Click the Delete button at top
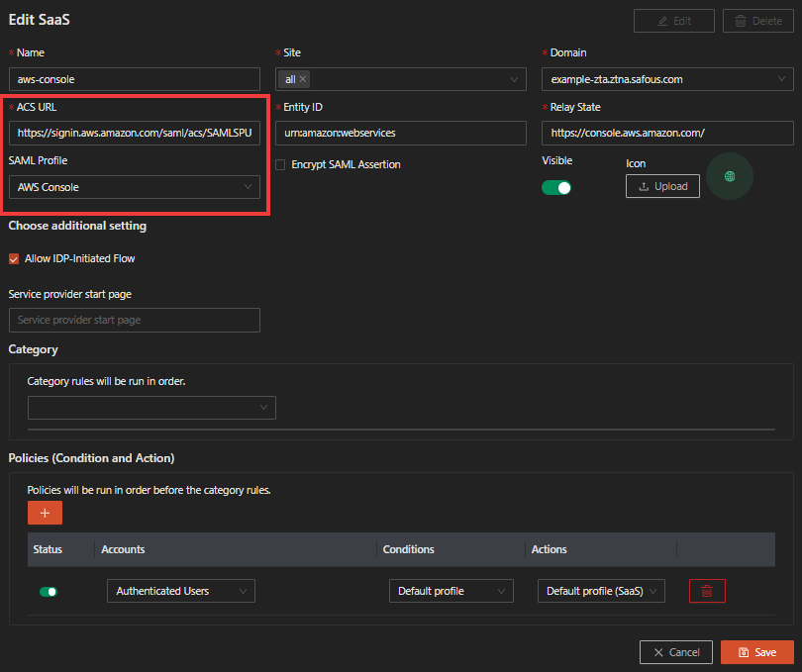The width and height of the screenshot is (802, 672). coord(758,21)
